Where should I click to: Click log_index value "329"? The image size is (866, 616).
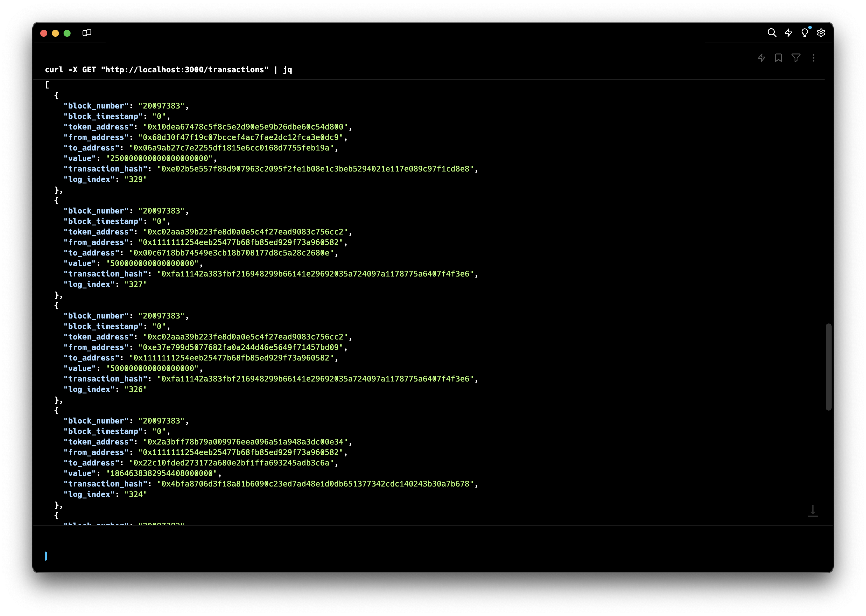pyautogui.click(x=136, y=179)
